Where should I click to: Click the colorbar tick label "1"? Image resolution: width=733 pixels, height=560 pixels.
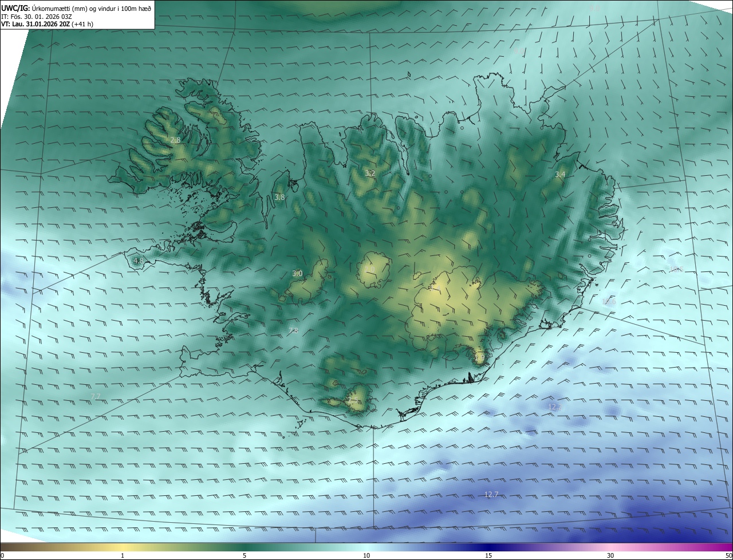click(123, 555)
